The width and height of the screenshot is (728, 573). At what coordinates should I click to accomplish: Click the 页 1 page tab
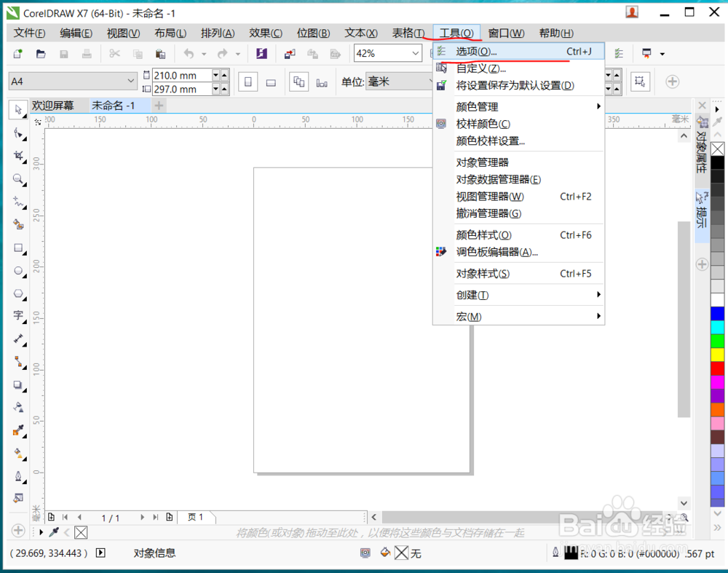195,517
